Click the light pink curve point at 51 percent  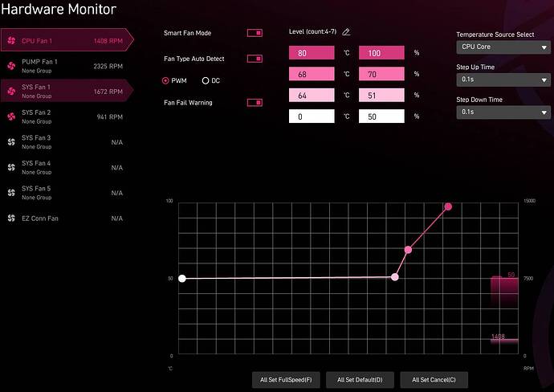click(395, 277)
